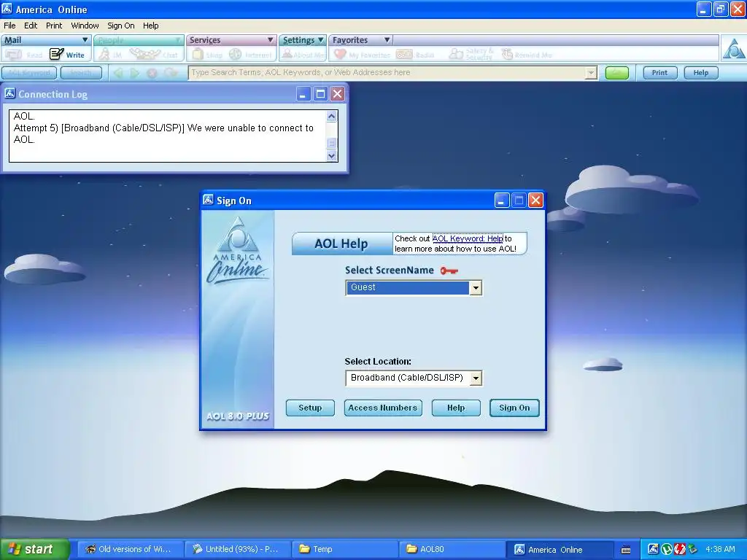This screenshot has width=747, height=560.
Task: Switch to the Untitled (93%) taskbar item
Action: (237, 550)
